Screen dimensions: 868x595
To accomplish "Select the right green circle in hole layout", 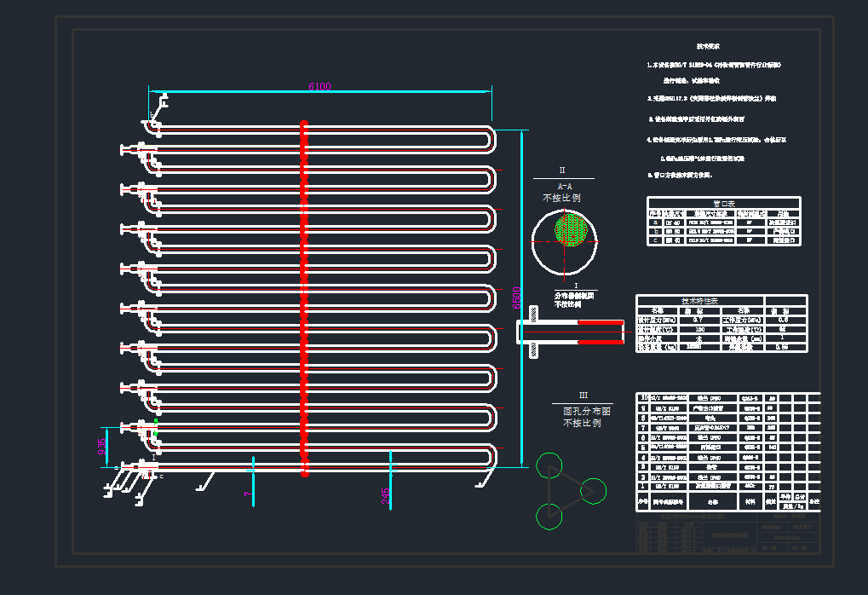I will [x=593, y=490].
